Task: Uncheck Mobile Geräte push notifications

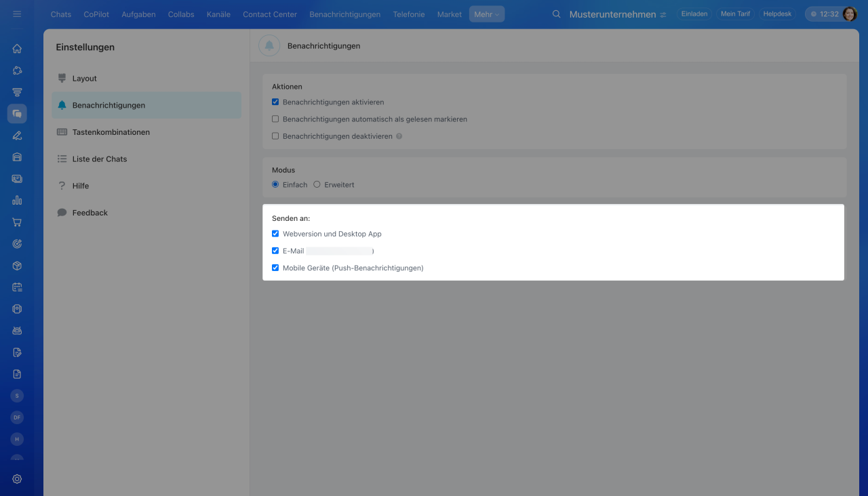Action: click(275, 268)
